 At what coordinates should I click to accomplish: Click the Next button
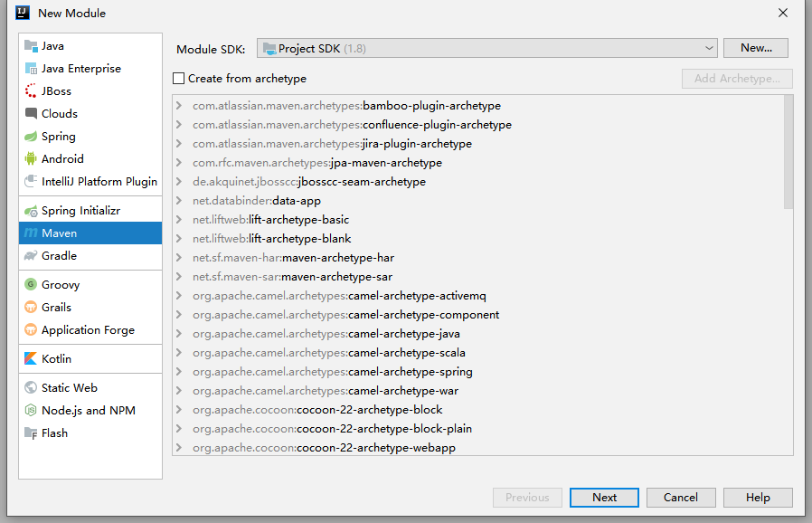[604, 498]
